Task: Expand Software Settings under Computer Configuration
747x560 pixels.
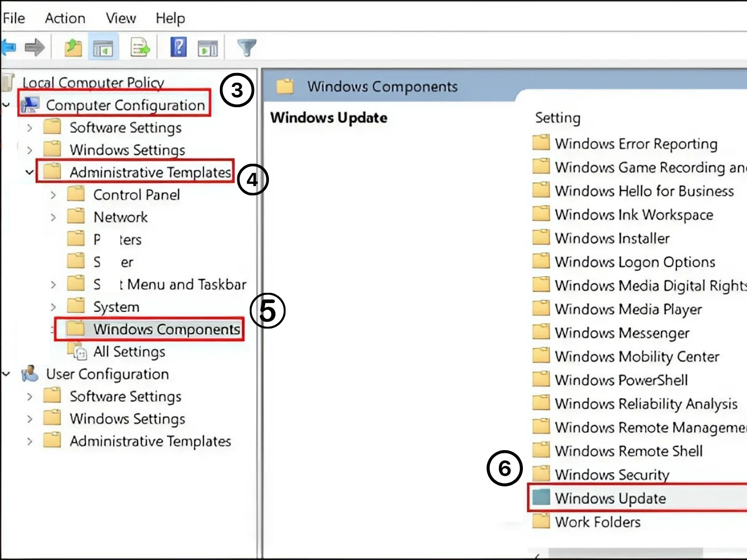Action: click(29, 127)
